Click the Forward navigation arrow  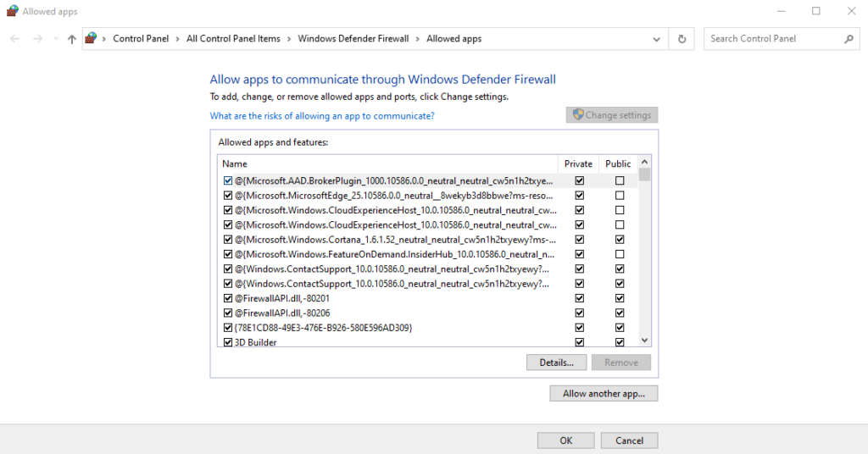coord(37,39)
